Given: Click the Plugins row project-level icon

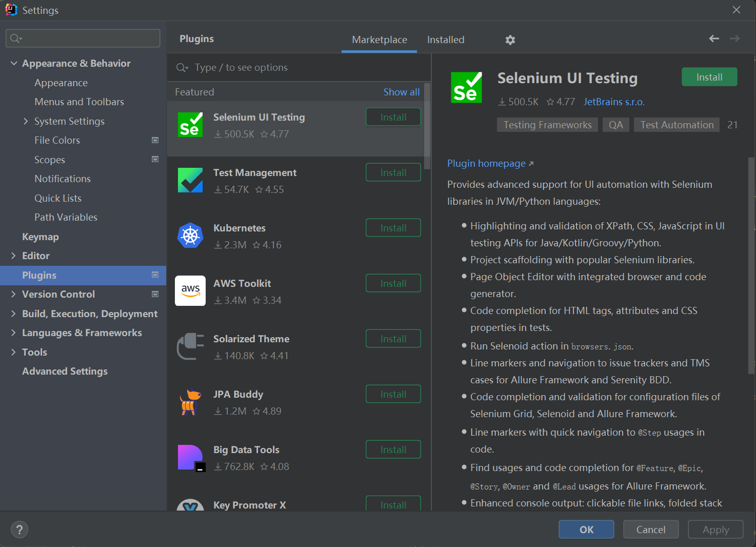Looking at the screenshot, I should tap(155, 275).
